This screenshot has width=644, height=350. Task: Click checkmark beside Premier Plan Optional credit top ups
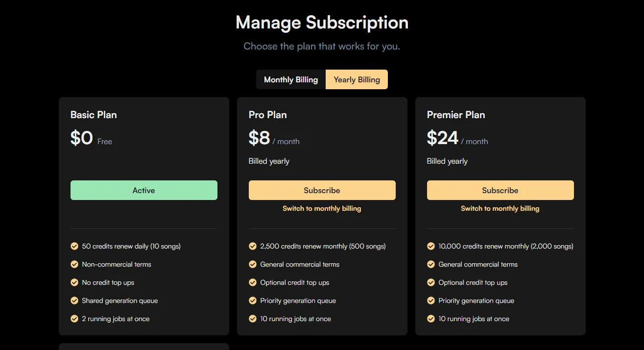click(x=431, y=282)
